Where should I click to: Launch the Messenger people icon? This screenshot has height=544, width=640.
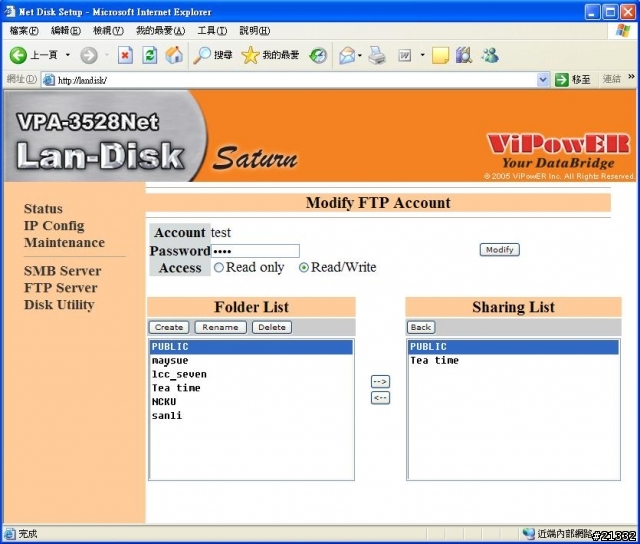point(490,55)
